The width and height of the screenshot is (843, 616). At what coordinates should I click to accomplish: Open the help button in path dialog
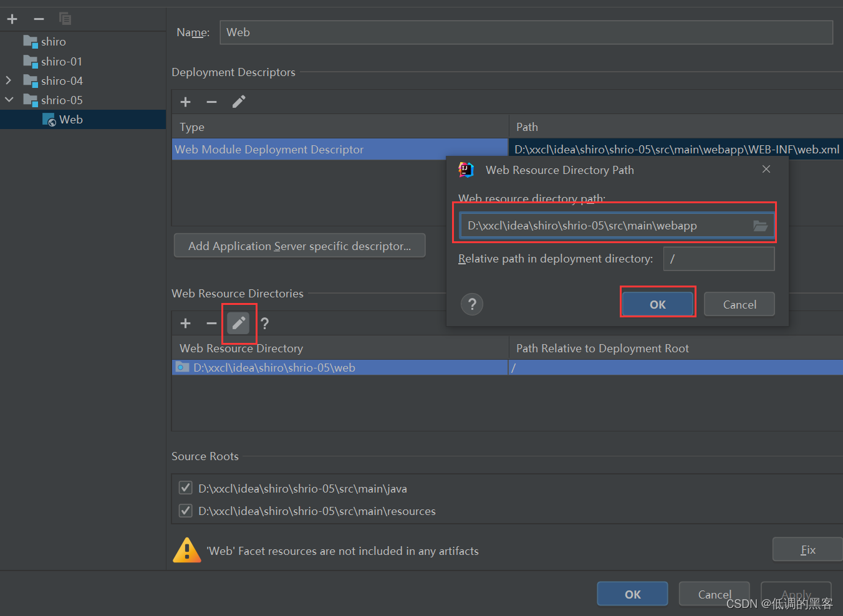pos(472,304)
